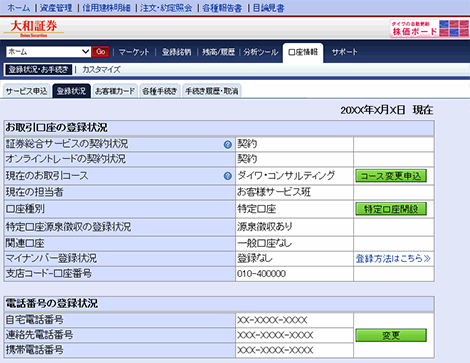This screenshot has width=470, height=363.
Task: Click the 一般口座なし value
Action: click(x=264, y=243)
